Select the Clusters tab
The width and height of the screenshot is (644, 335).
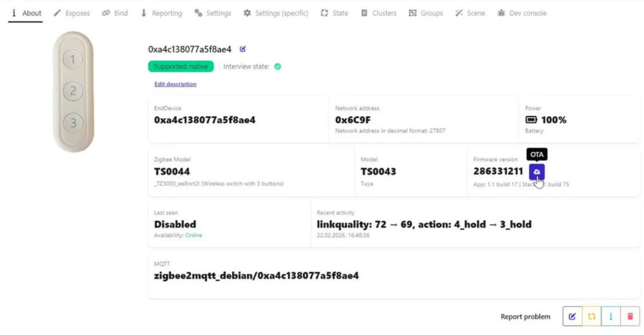379,13
